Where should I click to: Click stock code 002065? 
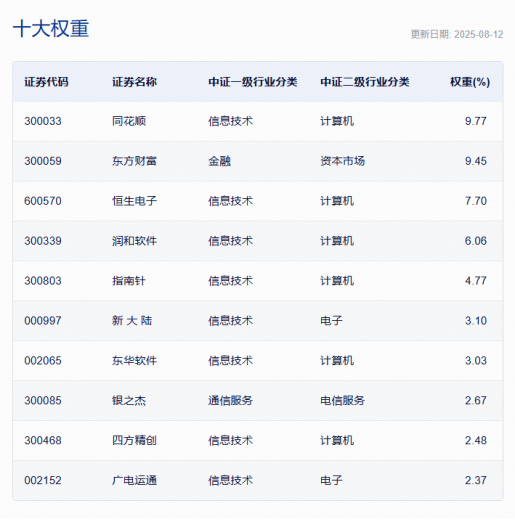(x=43, y=361)
